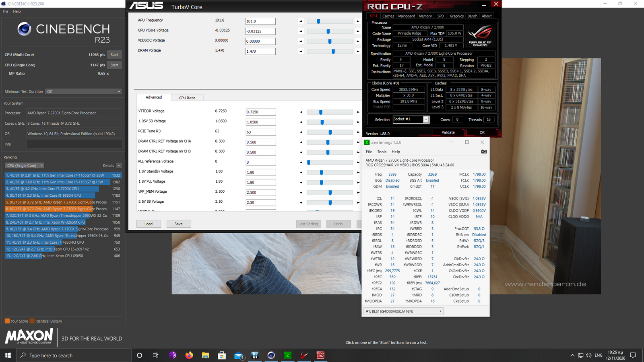Increase 1.8V PLL Voltage with the right arrow
The height and width of the screenshot is (362, 644).
(358, 183)
